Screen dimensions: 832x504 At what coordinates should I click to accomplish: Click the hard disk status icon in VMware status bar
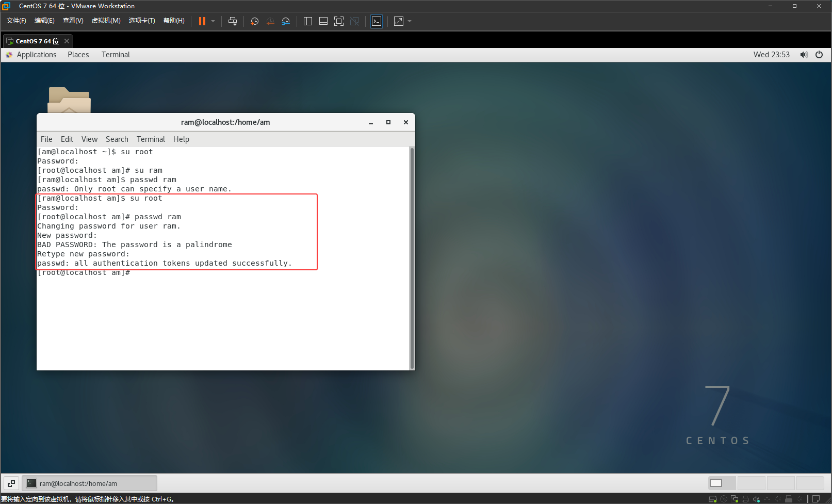(x=713, y=499)
